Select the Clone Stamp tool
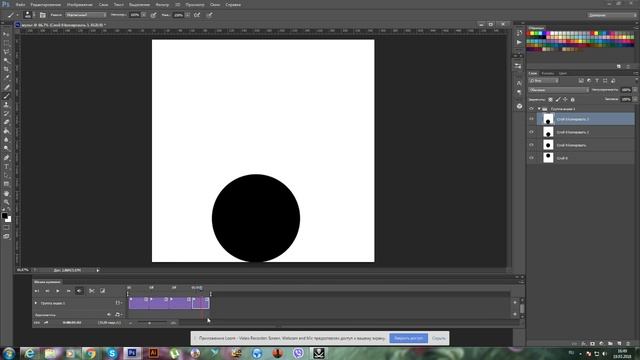The height and width of the screenshot is (360, 640). pyautogui.click(x=6, y=104)
